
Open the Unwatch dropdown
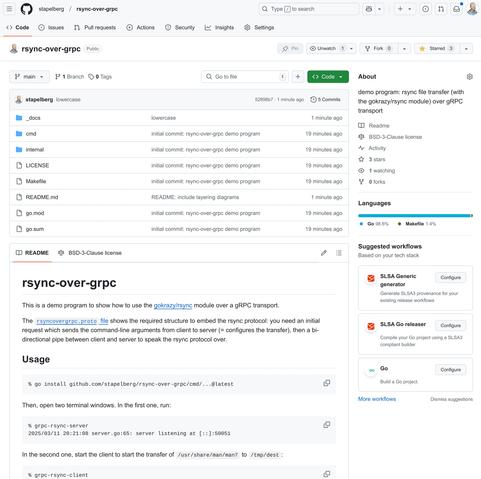click(331, 49)
